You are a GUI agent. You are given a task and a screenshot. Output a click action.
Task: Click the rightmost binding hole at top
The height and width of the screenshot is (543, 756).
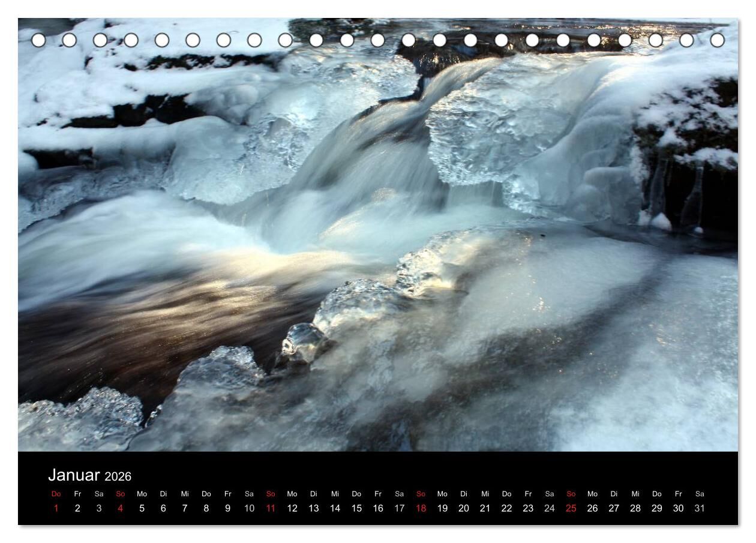coord(717,40)
